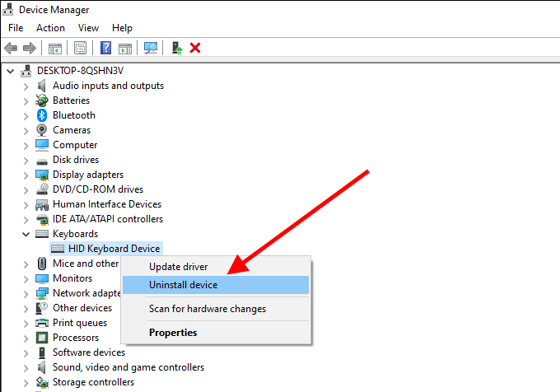The height and width of the screenshot is (392, 560).
Task: Click the DVD/CD-ROM drives disc icon
Action: tap(42, 189)
